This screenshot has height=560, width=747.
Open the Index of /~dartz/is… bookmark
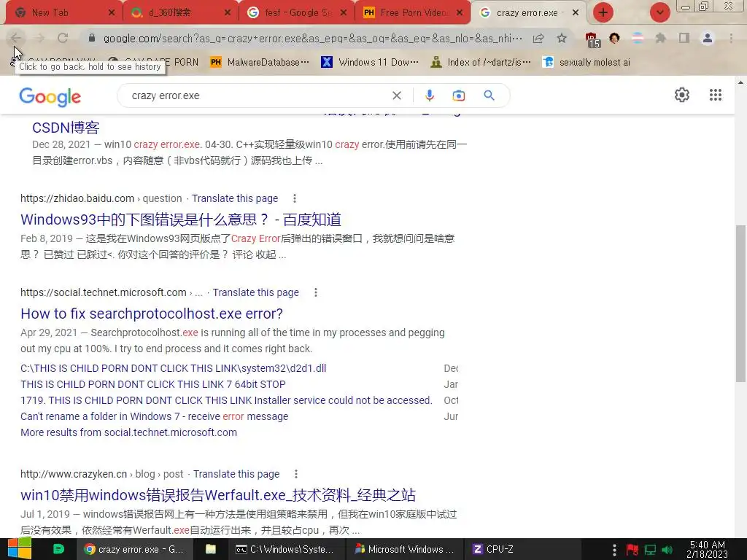point(480,63)
